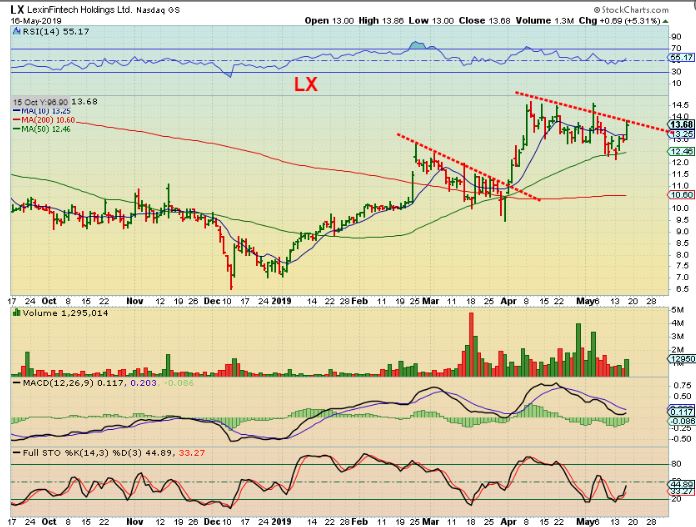Click the 12.46 MA(50) tag on right axis
696x527 pixels.
[x=681, y=151]
